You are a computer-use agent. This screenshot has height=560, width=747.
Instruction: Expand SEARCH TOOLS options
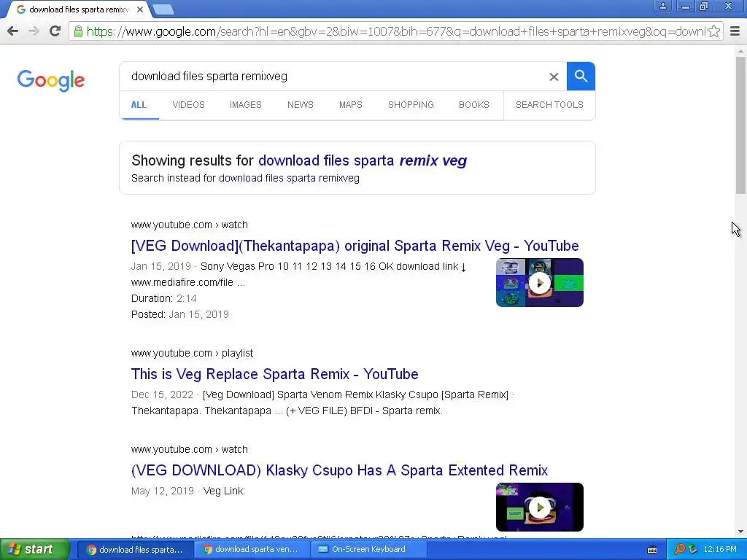549,105
